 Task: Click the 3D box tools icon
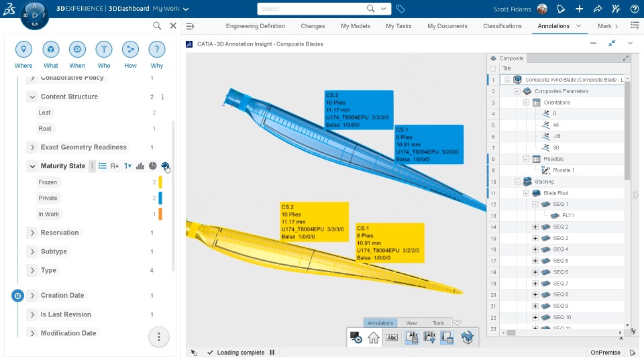tap(467, 337)
